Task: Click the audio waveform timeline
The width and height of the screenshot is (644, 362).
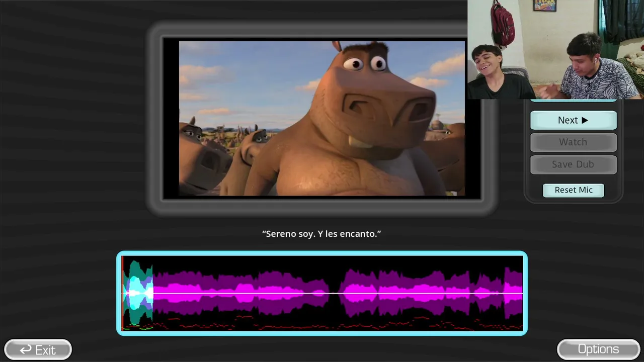Action: (x=322, y=293)
